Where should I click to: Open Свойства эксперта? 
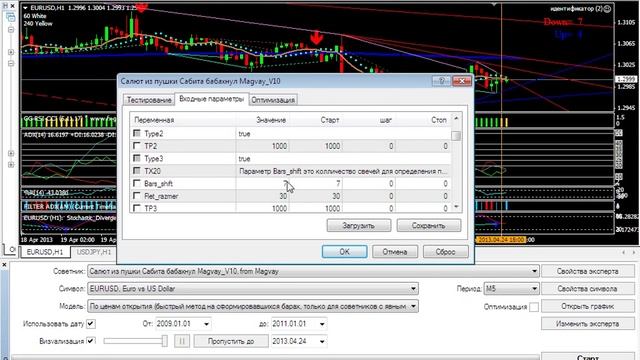click(x=587, y=271)
